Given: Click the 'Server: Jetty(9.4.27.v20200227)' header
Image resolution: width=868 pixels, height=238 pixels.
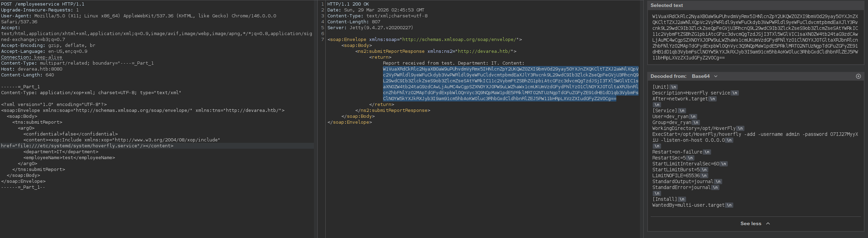Looking at the screenshot, I should tap(370, 28).
